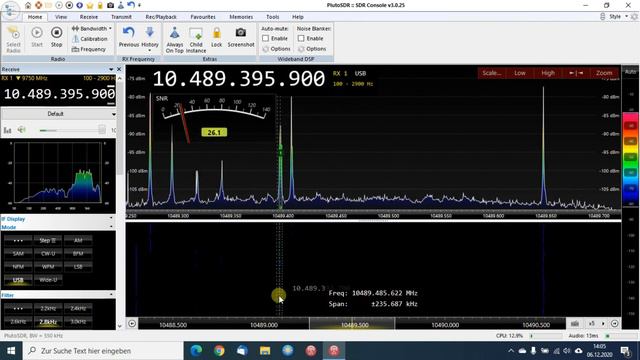
Task: Click the Zoom button on the spectrum
Action: pyautogui.click(x=604, y=73)
